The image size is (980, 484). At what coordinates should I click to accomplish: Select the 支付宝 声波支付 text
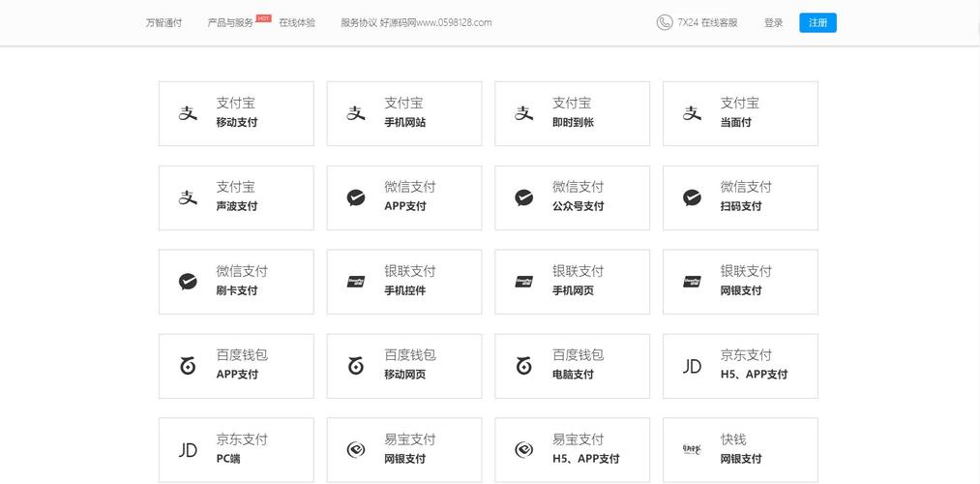[x=237, y=197]
